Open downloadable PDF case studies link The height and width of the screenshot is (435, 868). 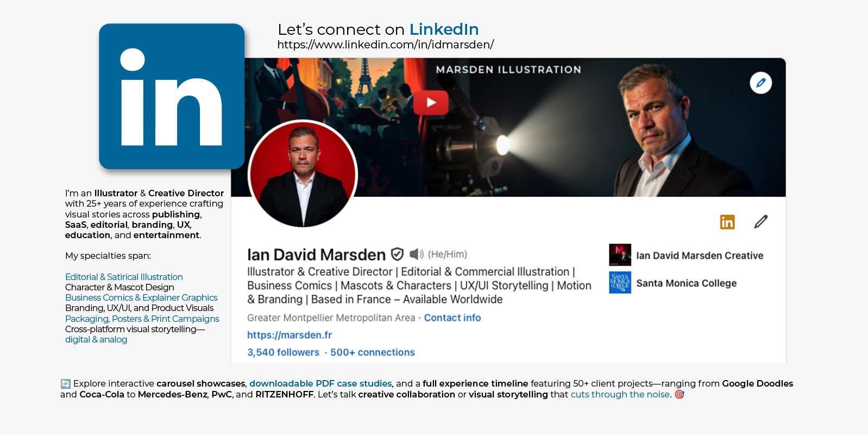320,383
